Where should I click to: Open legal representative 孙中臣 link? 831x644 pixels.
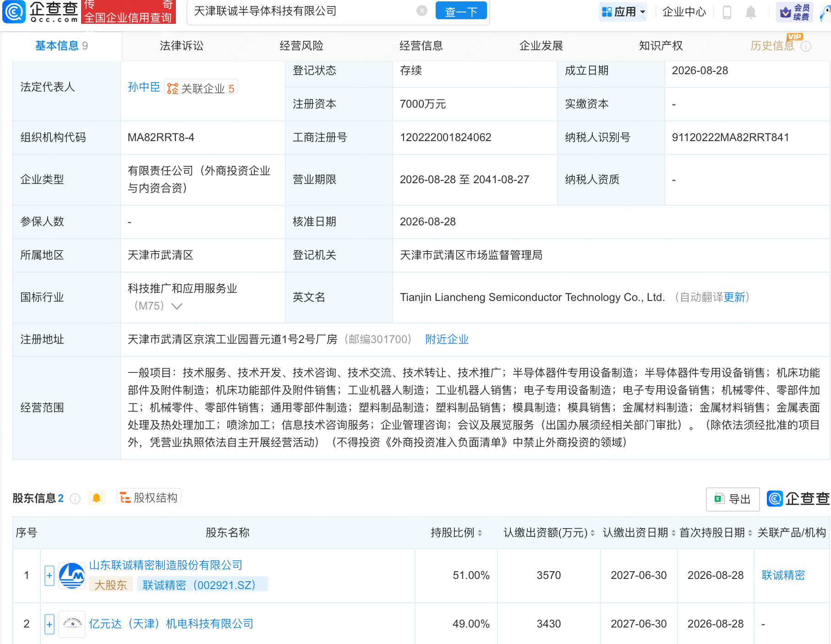[144, 87]
